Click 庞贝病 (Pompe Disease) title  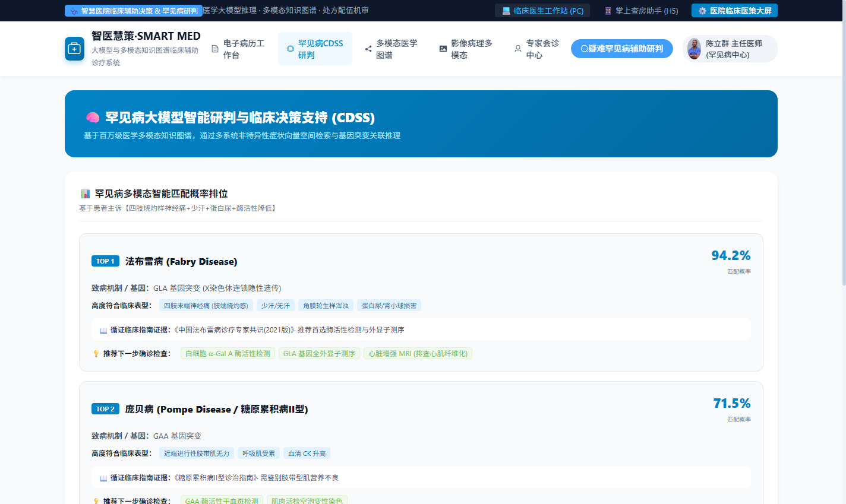click(216, 410)
